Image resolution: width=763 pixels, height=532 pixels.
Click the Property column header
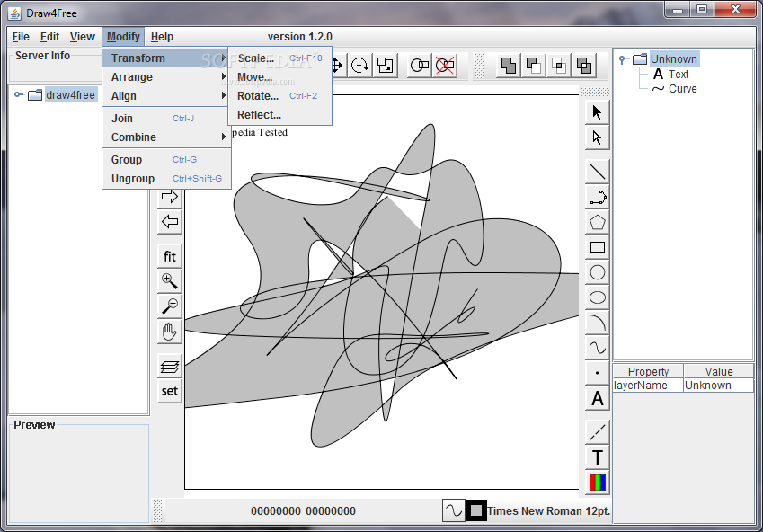(648, 371)
